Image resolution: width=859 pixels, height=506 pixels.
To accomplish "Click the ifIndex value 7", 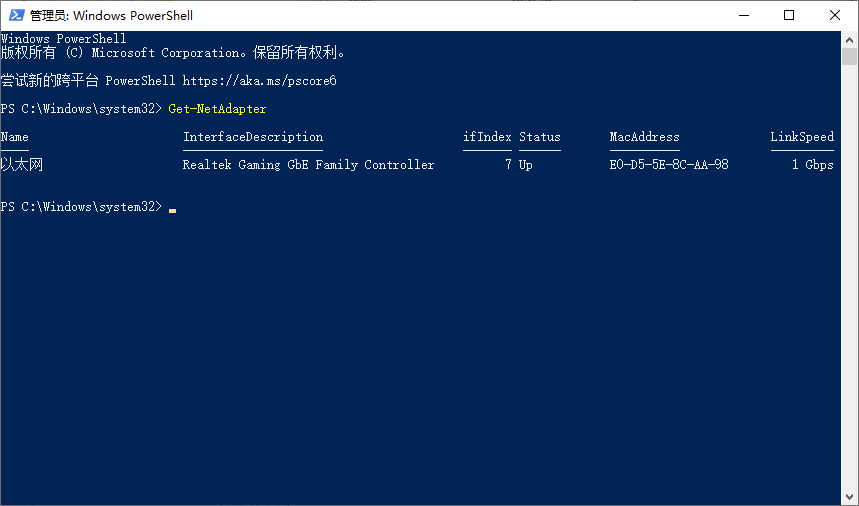I will (508, 165).
